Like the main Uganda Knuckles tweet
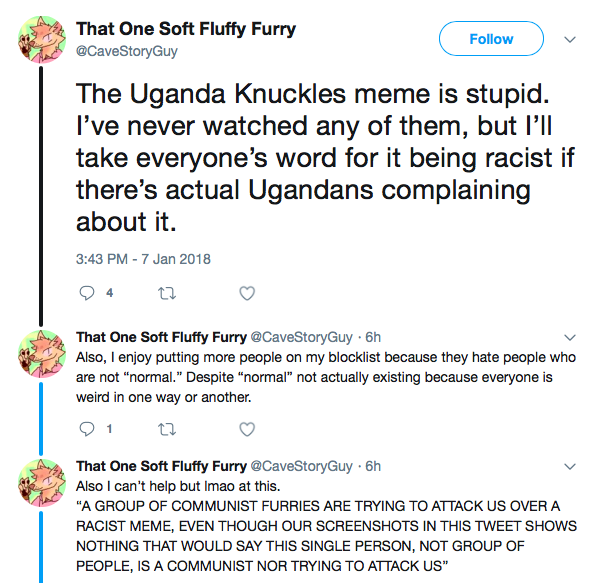This screenshot has height=583, width=607. point(247,293)
